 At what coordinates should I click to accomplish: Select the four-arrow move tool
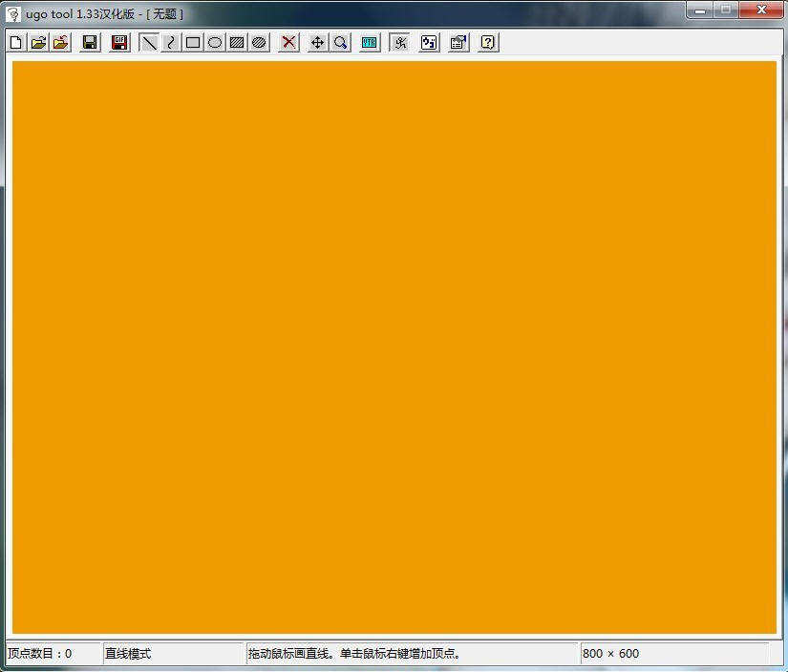click(x=318, y=43)
